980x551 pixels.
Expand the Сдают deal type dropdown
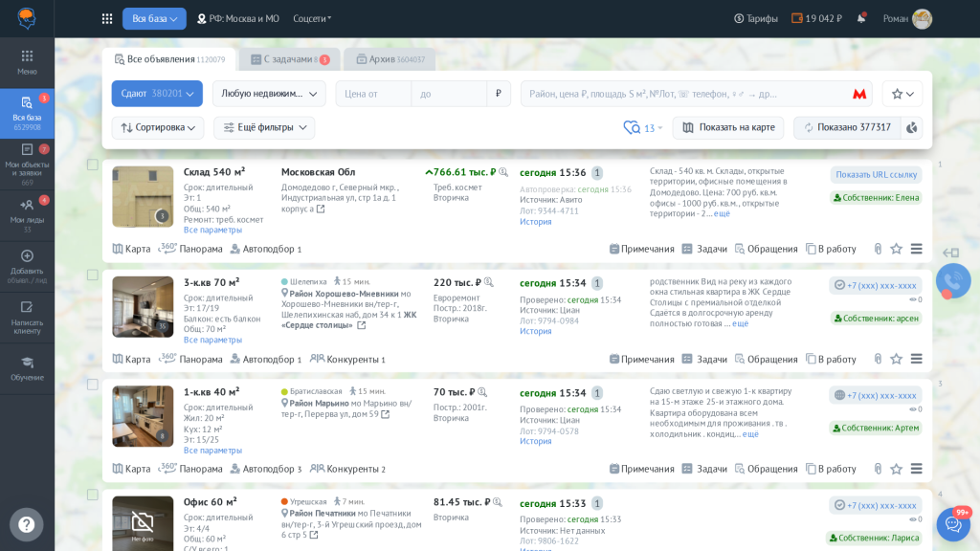point(157,94)
